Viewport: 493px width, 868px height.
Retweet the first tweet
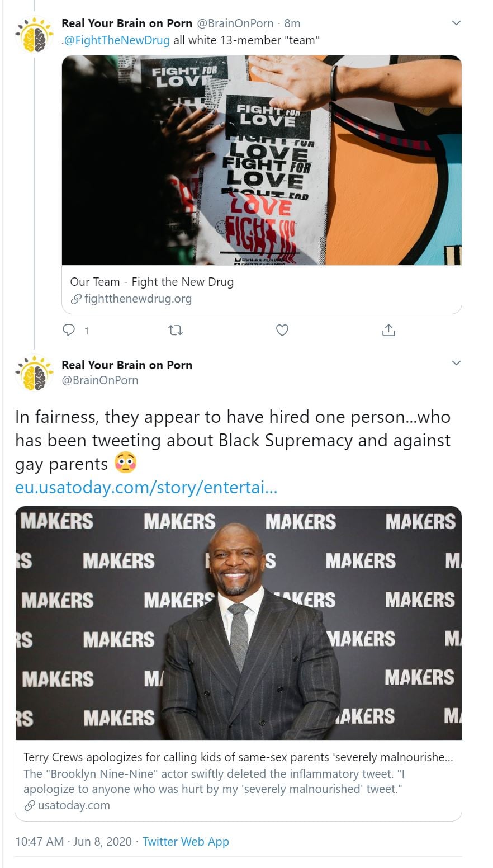176,331
